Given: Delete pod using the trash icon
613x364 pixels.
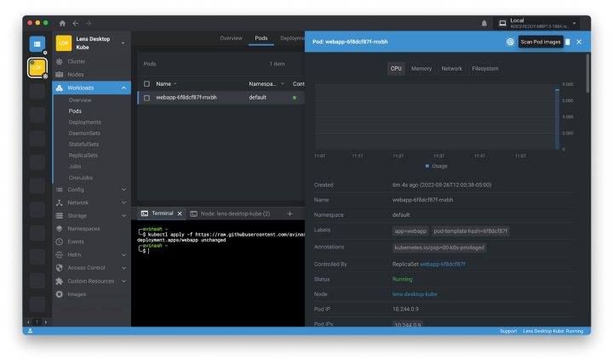Looking at the screenshot, I should [568, 42].
